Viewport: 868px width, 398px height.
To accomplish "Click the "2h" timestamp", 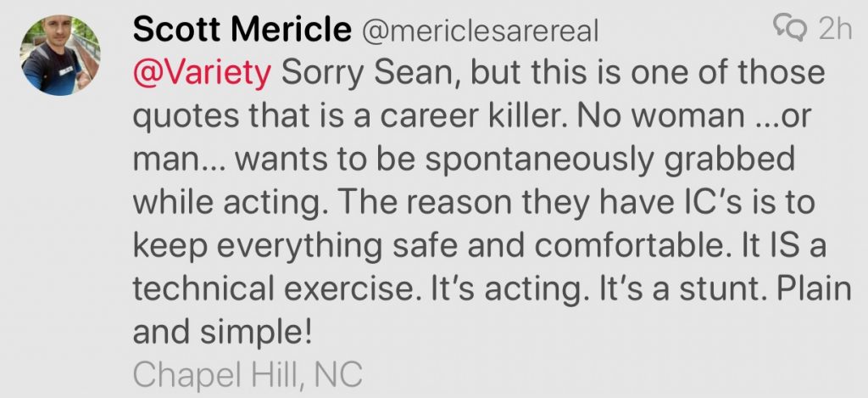I will click(x=835, y=30).
